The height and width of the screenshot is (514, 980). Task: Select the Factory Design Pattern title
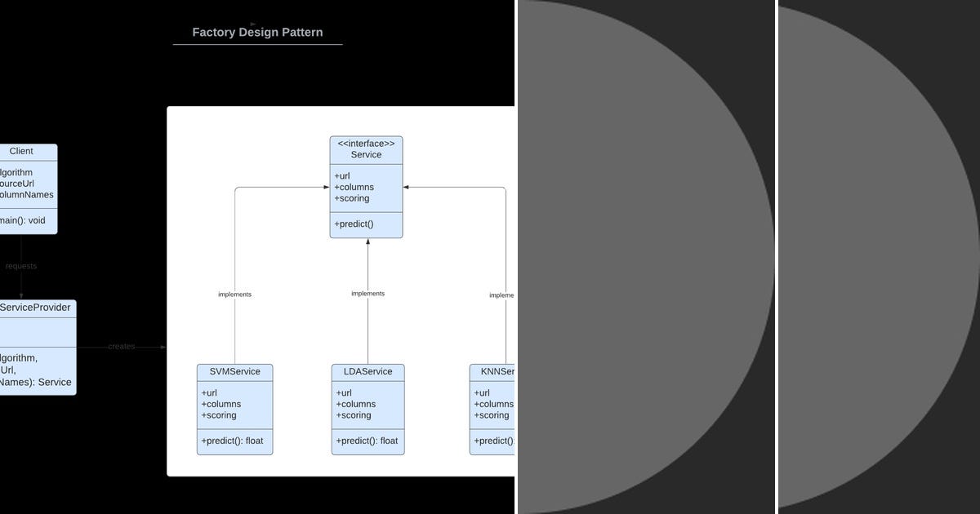pos(257,32)
